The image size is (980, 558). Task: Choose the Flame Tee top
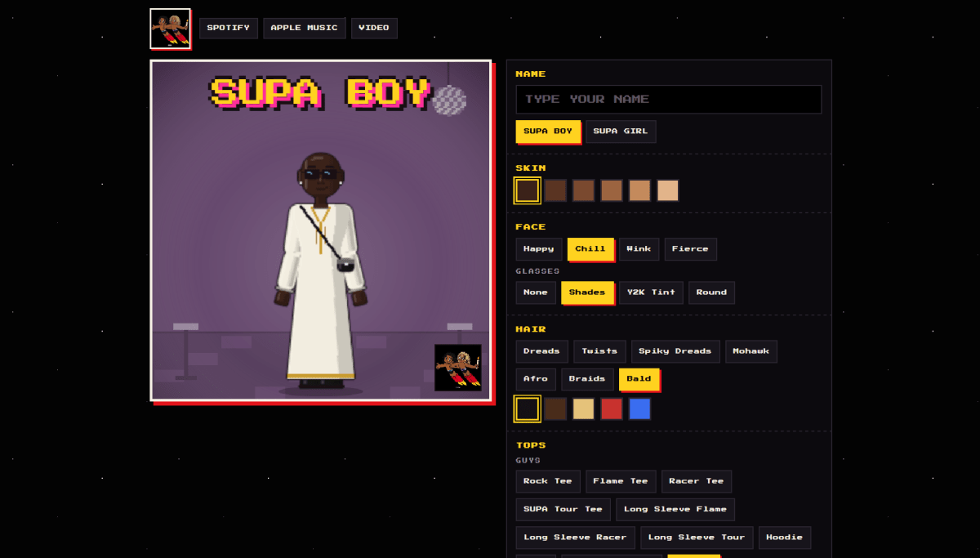tap(621, 481)
